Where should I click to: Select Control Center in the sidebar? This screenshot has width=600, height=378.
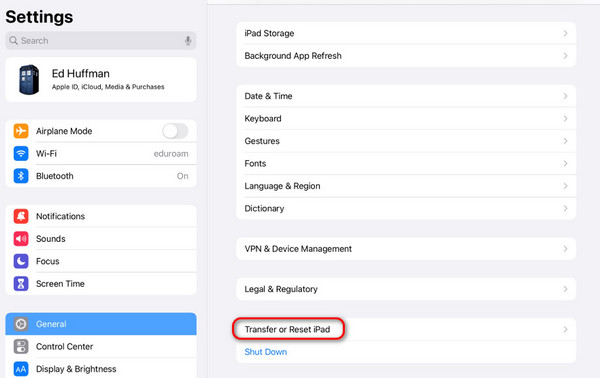[101, 347]
